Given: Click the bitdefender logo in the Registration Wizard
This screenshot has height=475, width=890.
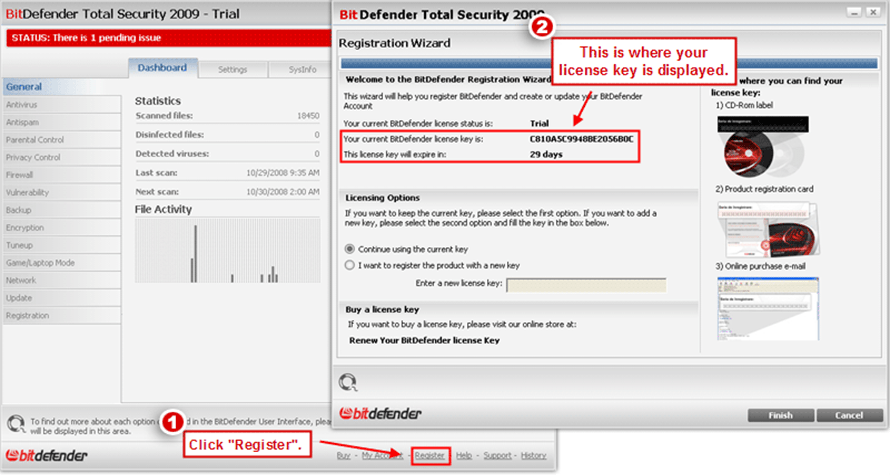Looking at the screenshot, I should (380, 414).
